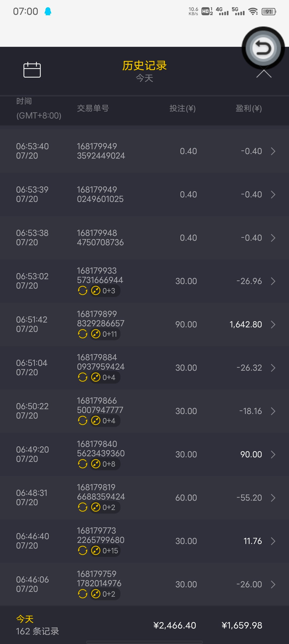Open details chevron for the -55.20 record

[x=273, y=498]
